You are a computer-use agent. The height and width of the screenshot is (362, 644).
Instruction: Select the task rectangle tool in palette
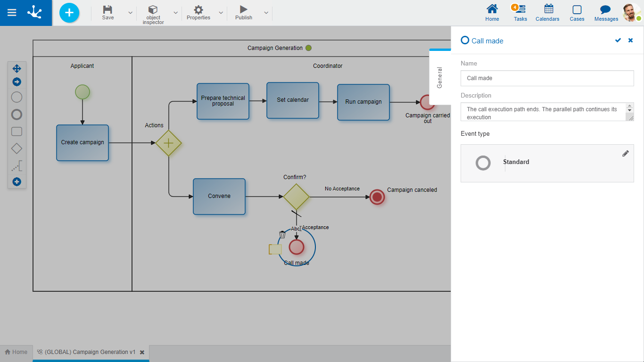coord(17,132)
